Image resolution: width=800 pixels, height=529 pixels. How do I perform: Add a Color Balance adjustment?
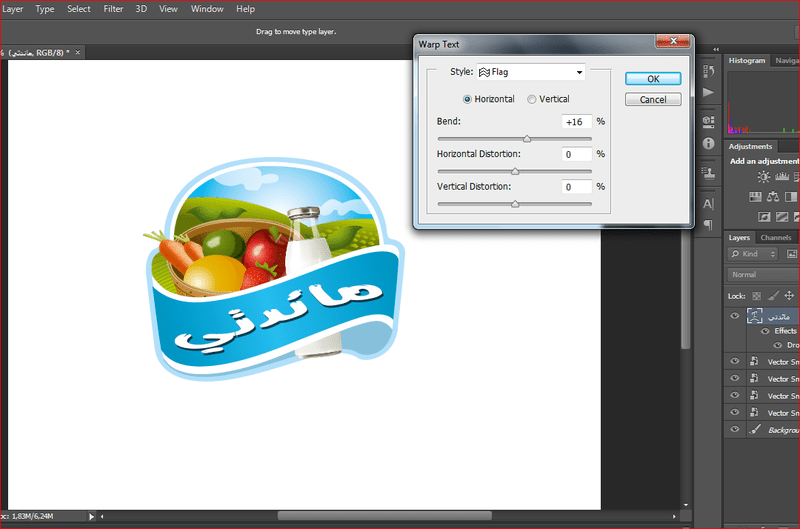tap(773, 196)
